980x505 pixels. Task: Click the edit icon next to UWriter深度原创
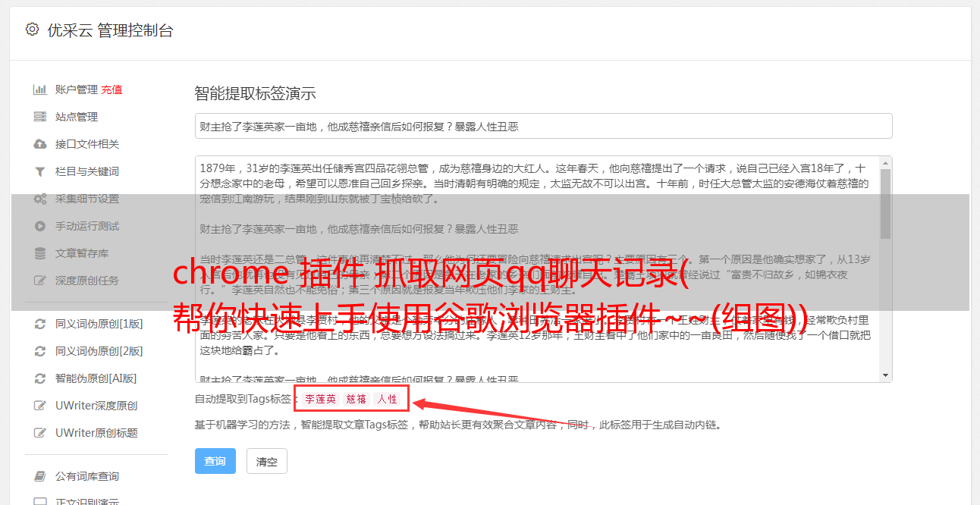tap(40, 406)
